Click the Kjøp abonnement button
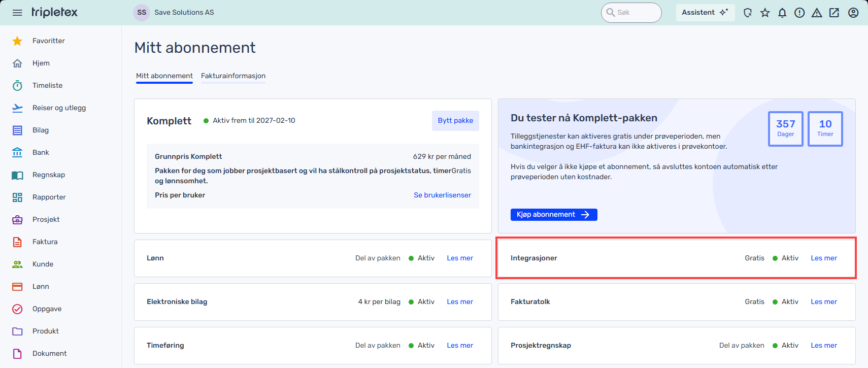 click(x=553, y=215)
